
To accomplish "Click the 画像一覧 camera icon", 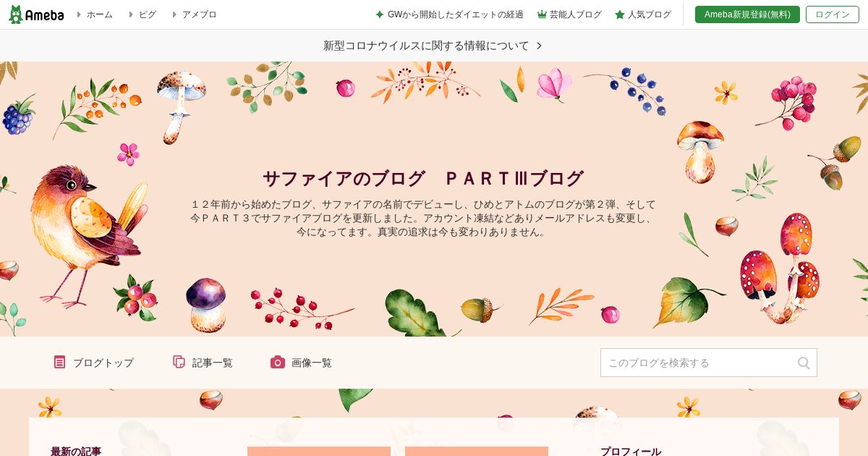I will pyautogui.click(x=278, y=362).
